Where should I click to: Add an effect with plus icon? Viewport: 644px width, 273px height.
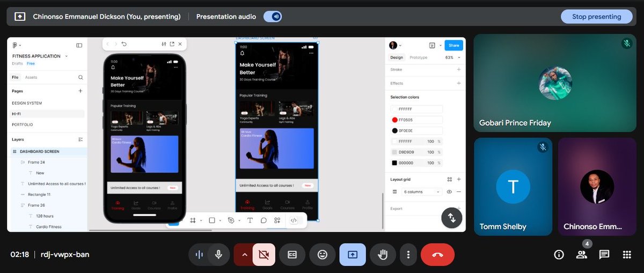[459, 83]
